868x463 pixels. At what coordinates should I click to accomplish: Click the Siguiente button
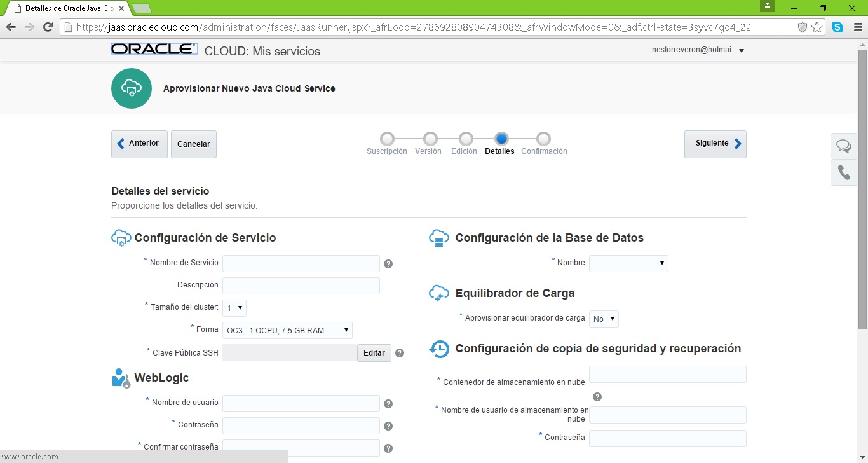coord(715,144)
